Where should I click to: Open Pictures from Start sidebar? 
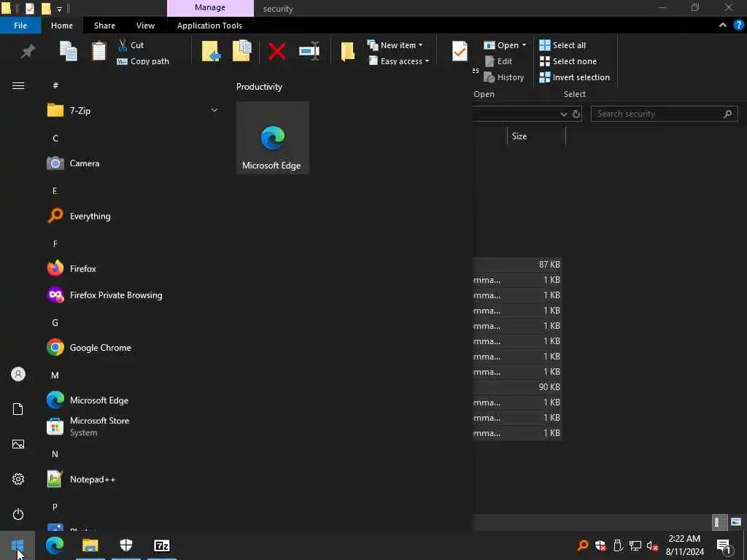[x=18, y=444]
